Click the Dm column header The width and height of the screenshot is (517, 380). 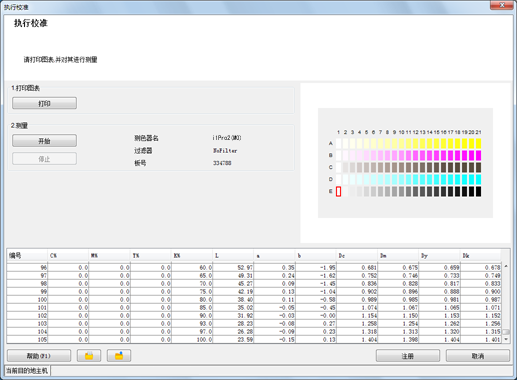(398, 256)
